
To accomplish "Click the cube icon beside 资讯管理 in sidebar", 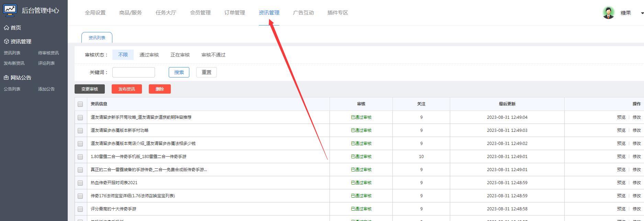I will pos(6,41).
